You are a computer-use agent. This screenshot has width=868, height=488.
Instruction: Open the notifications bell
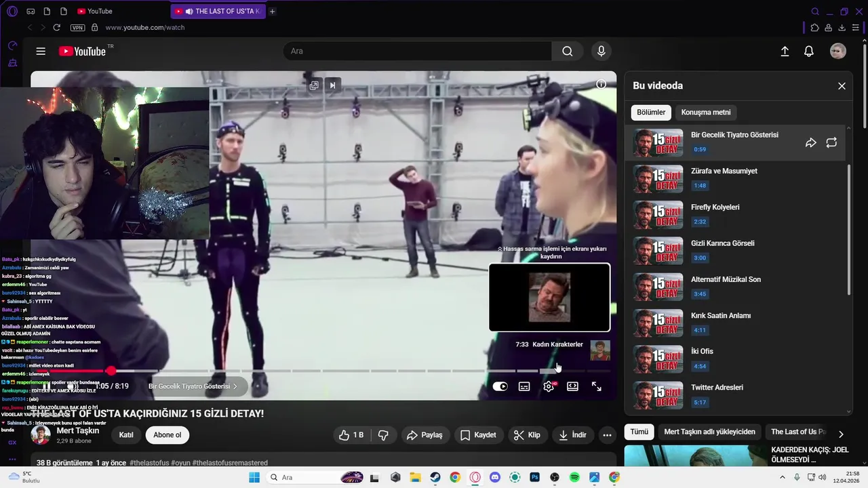(809, 52)
